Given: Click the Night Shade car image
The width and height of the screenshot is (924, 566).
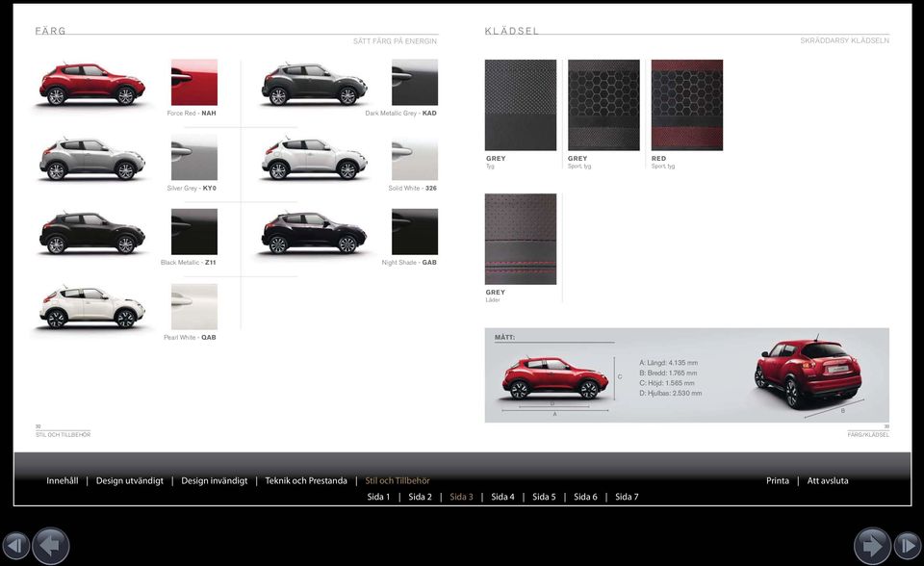Looking at the screenshot, I should pyautogui.click(x=314, y=234).
